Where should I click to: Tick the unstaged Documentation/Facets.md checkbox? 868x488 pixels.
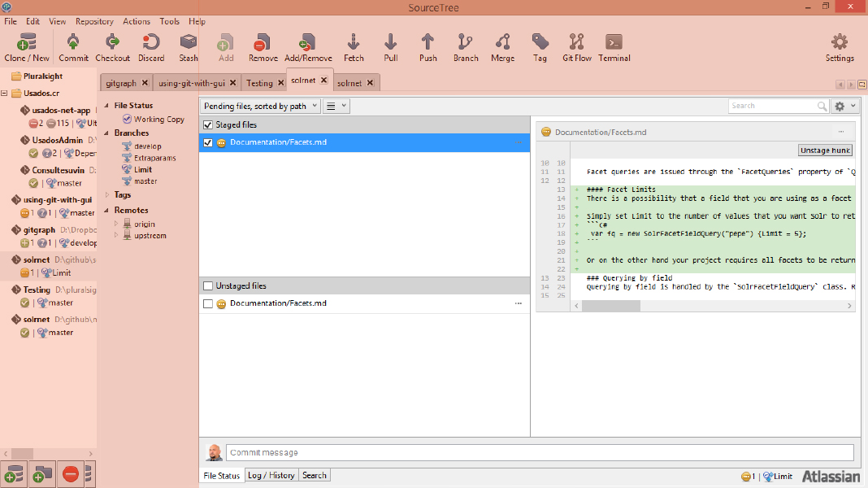click(x=208, y=303)
